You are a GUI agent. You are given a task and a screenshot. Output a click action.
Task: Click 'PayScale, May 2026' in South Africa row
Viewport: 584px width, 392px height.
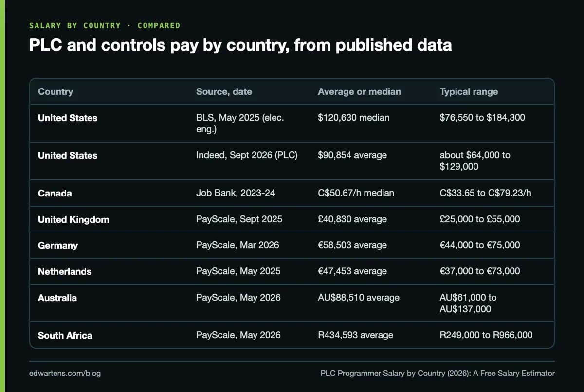click(x=238, y=335)
